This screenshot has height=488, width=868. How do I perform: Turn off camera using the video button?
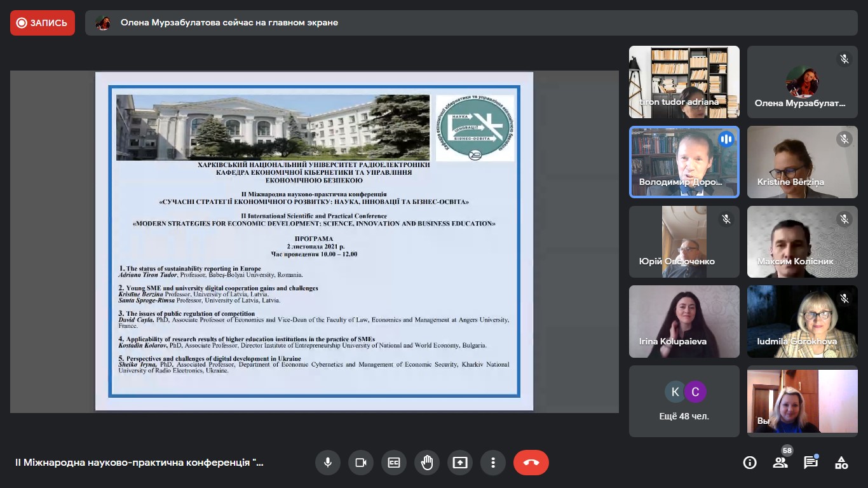point(361,463)
